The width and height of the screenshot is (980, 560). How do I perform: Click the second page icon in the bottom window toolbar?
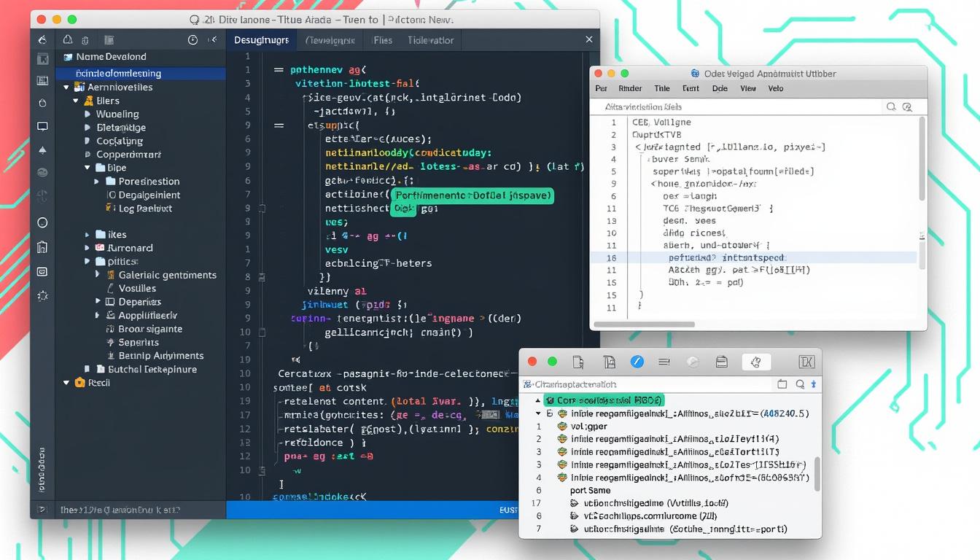609,362
